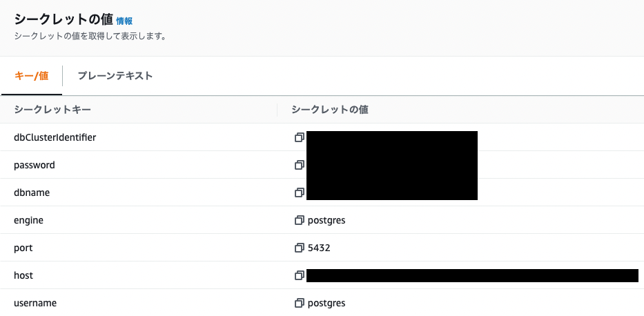Select the password key label
This screenshot has width=644, height=316.
coord(34,165)
